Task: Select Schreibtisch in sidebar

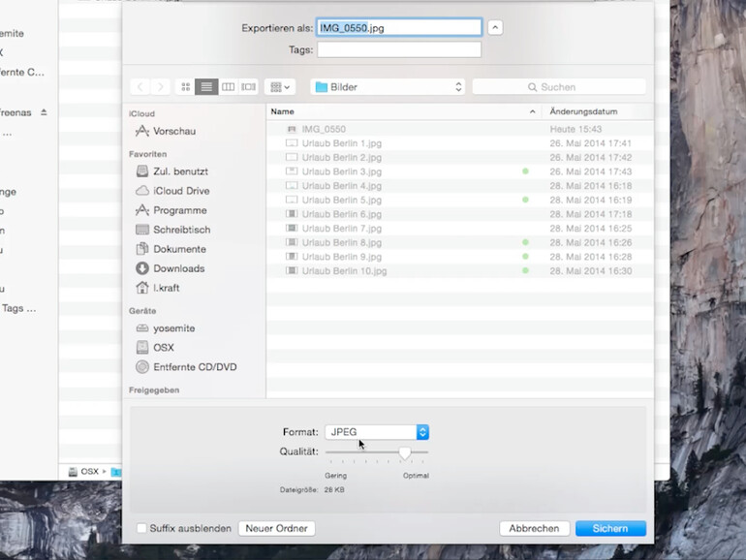Action: pyautogui.click(x=181, y=230)
